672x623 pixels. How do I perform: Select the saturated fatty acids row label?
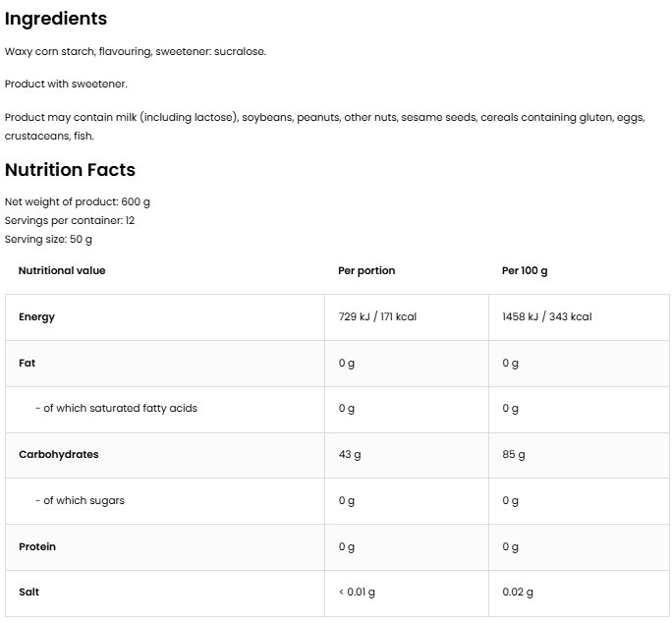116,408
